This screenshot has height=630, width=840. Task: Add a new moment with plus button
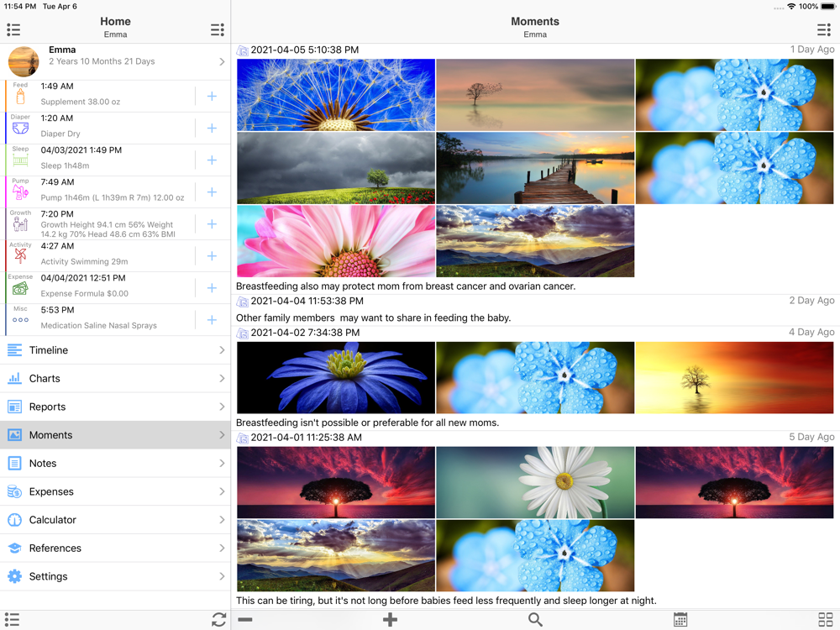(390, 620)
